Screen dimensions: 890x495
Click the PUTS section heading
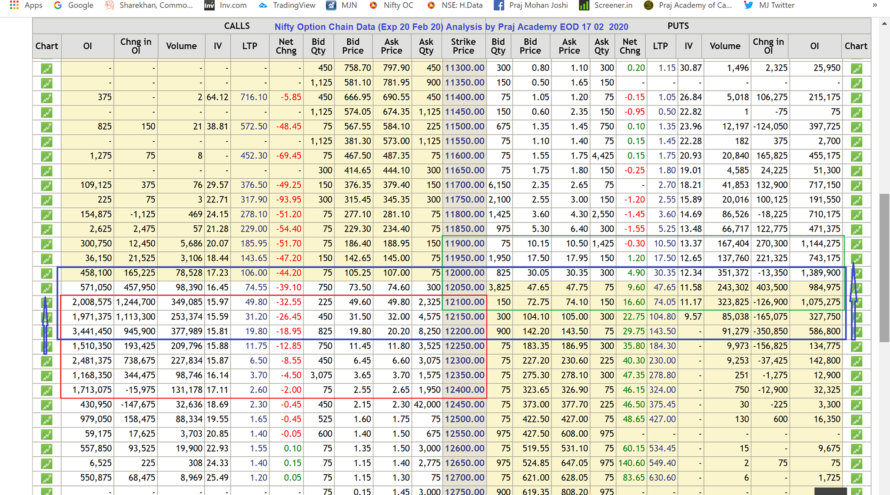[x=678, y=26]
